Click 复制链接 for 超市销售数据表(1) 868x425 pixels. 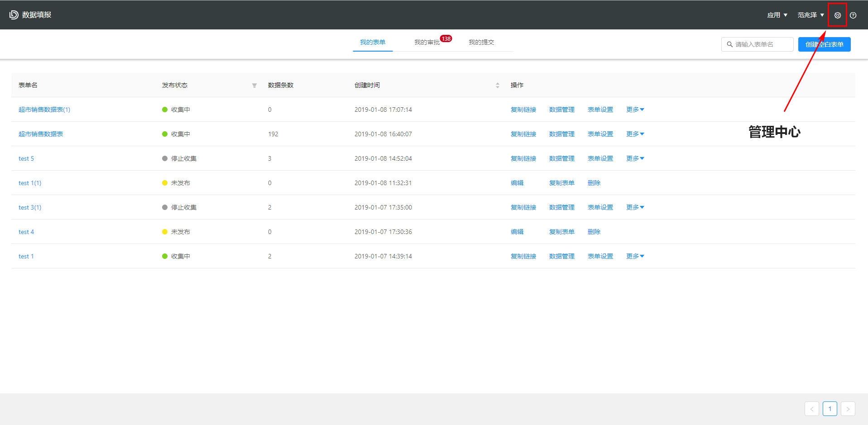coord(523,110)
